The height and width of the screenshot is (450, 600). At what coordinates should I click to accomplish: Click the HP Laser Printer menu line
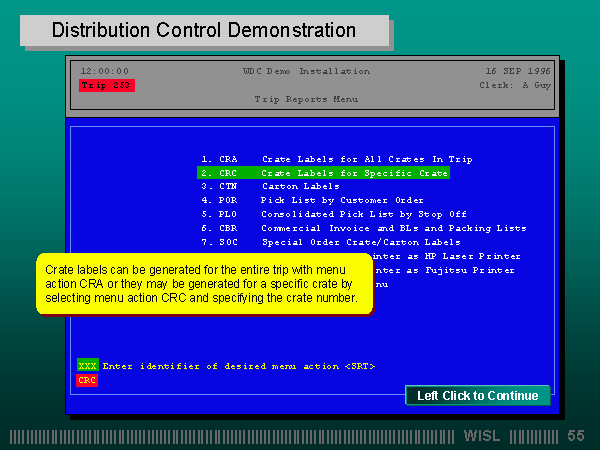[447, 256]
